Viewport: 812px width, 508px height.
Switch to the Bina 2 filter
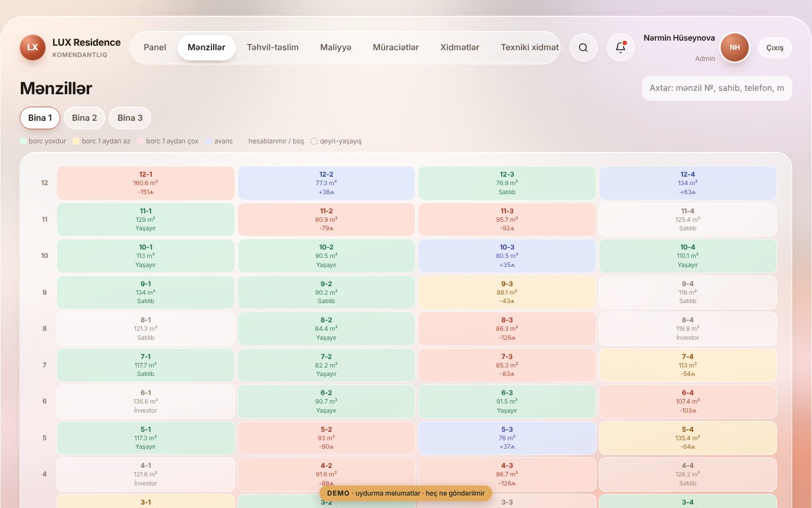[85, 118]
